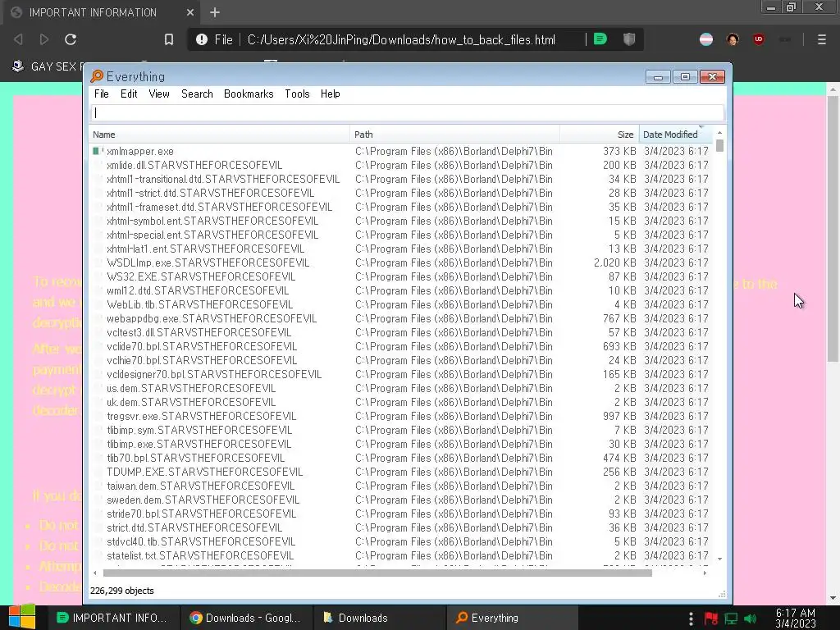Click the 226,299 objects status bar text
The image size is (840, 630).
coord(122,591)
